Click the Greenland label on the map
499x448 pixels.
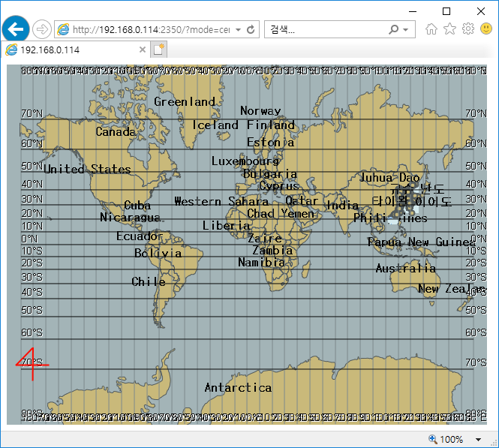tap(185, 101)
